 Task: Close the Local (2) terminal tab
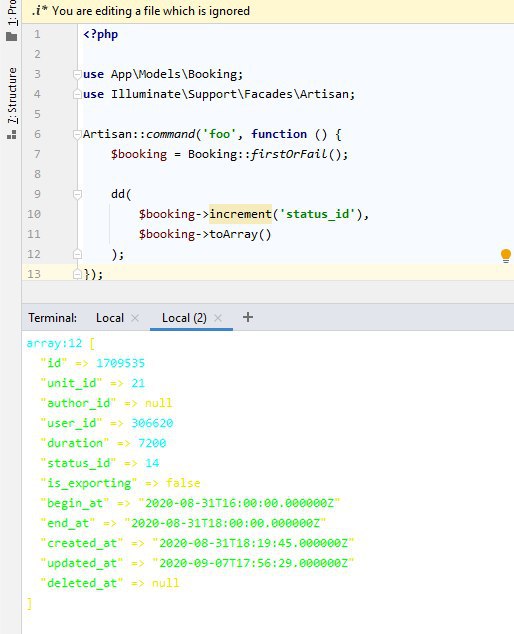coord(218,318)
